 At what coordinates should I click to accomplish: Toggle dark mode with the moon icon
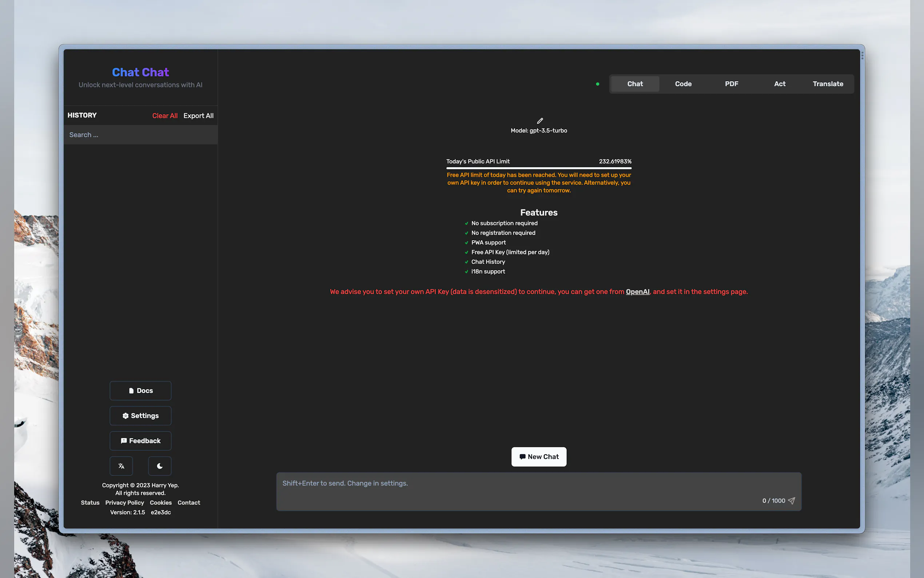pyautogui.click(x=160, y=466)
